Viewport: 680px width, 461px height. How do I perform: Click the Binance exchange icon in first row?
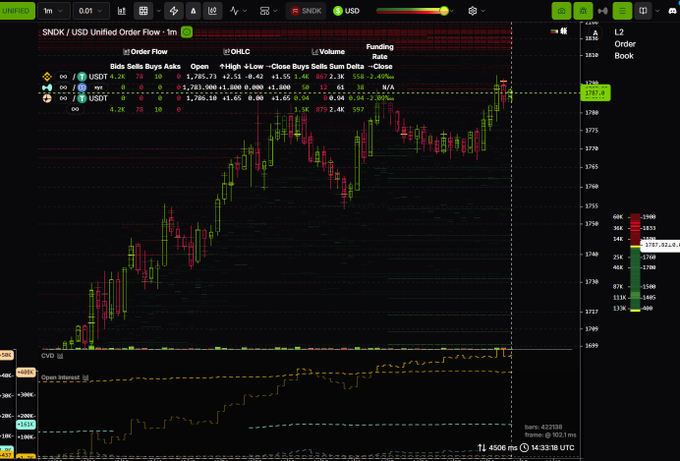(x=47, y=77)
